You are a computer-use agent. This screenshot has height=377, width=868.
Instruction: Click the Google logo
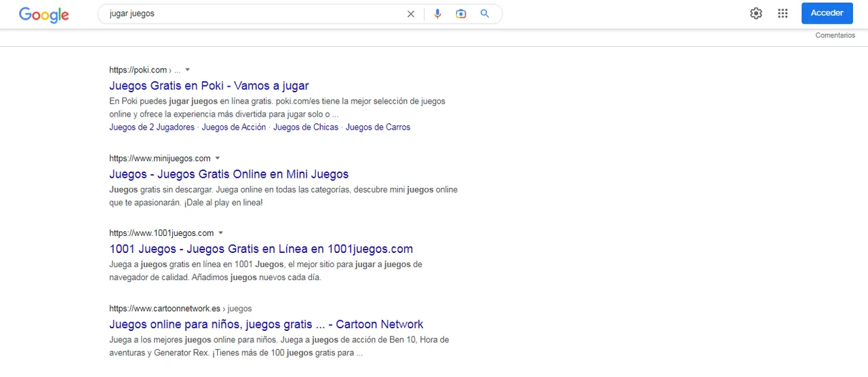click(44, 14)
